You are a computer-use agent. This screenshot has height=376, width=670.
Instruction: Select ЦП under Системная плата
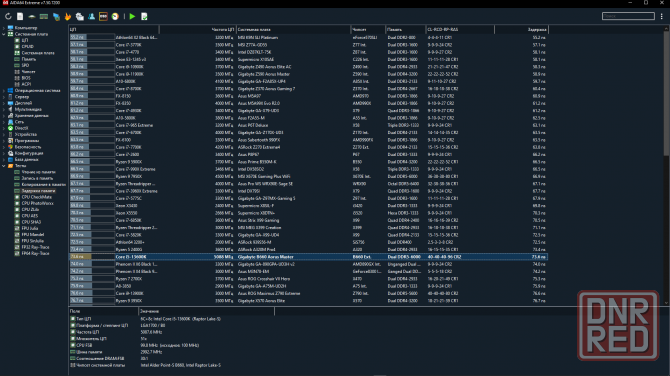[x=25, y=40]
